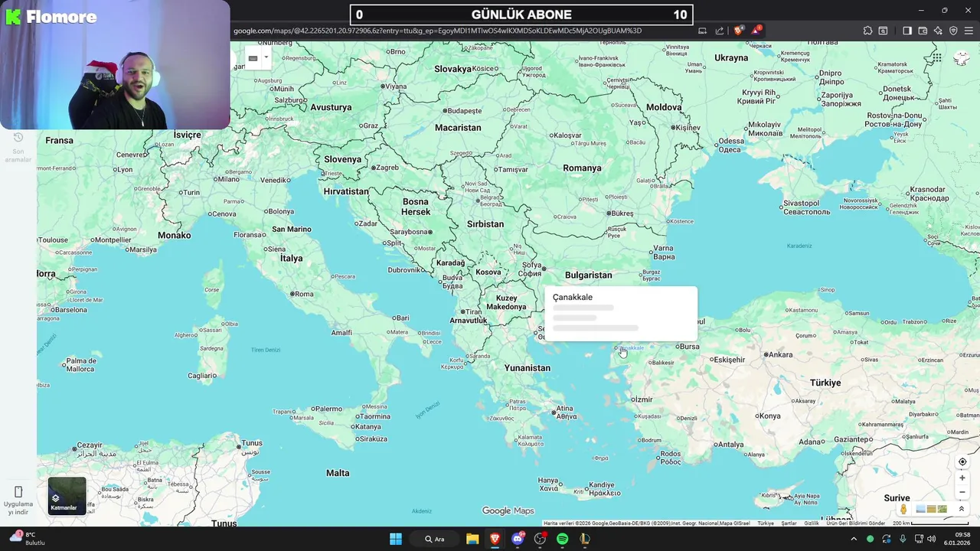Open Brave Shields lion icon
Viewport: 980px width, 551px height.
pos(738,31)
